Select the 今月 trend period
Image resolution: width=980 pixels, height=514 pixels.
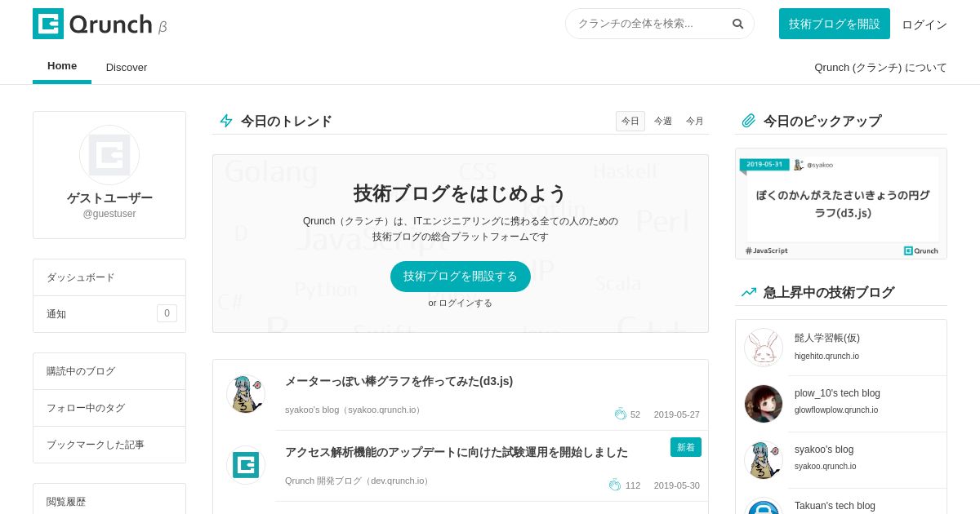[695, 121]
